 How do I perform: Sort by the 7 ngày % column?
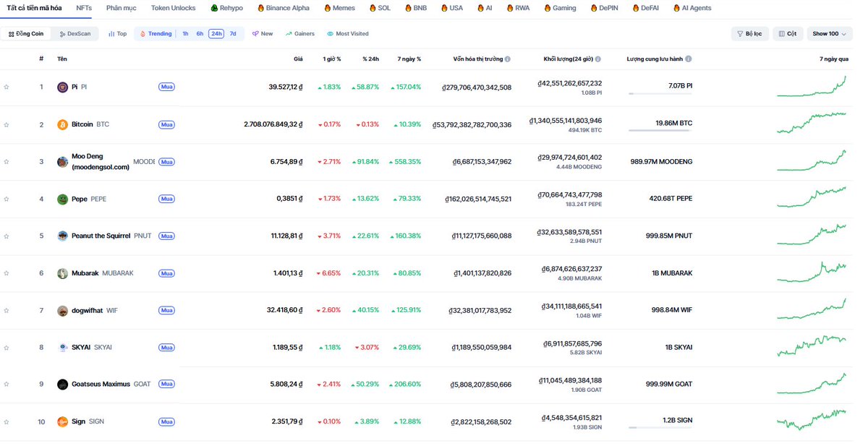(409, 59)
